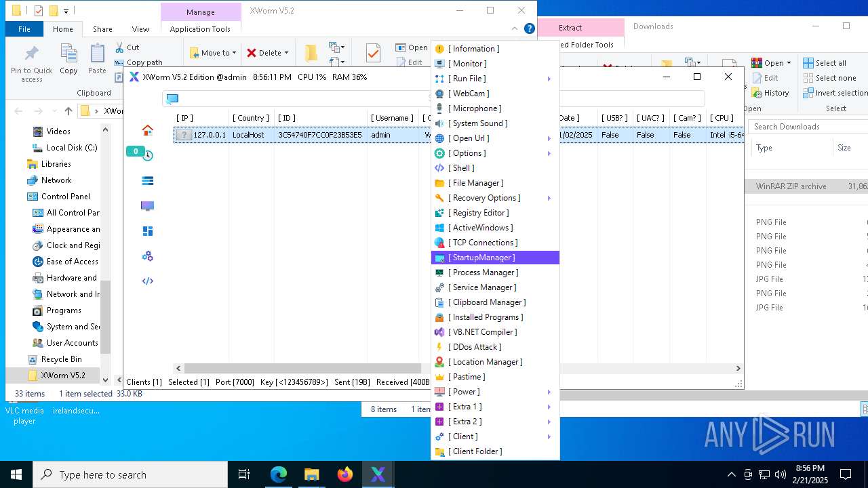Click the horizontal scrollbar in XWorm client list
The height and width of the screenshot is (488, 868).
(x=302, y=368)
